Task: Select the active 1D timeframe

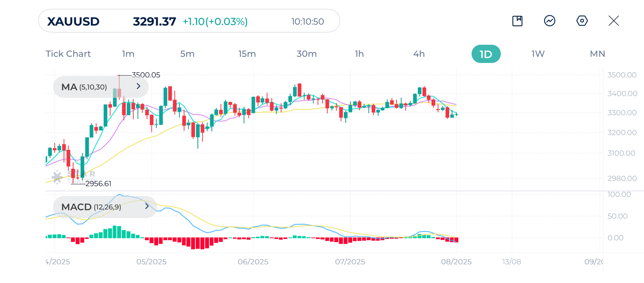Action: pos(486,54)
